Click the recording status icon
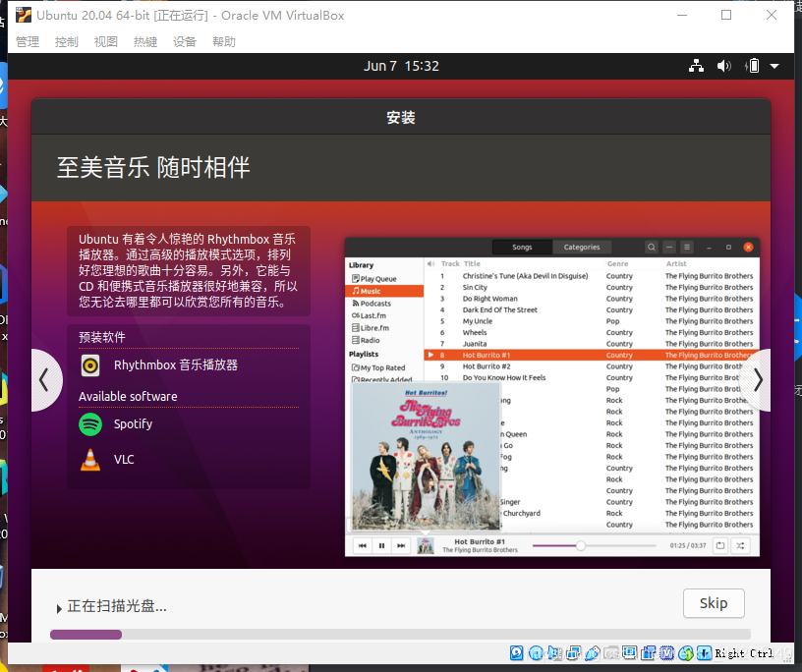This screenshot has width=802, height=672. point(649,652)
